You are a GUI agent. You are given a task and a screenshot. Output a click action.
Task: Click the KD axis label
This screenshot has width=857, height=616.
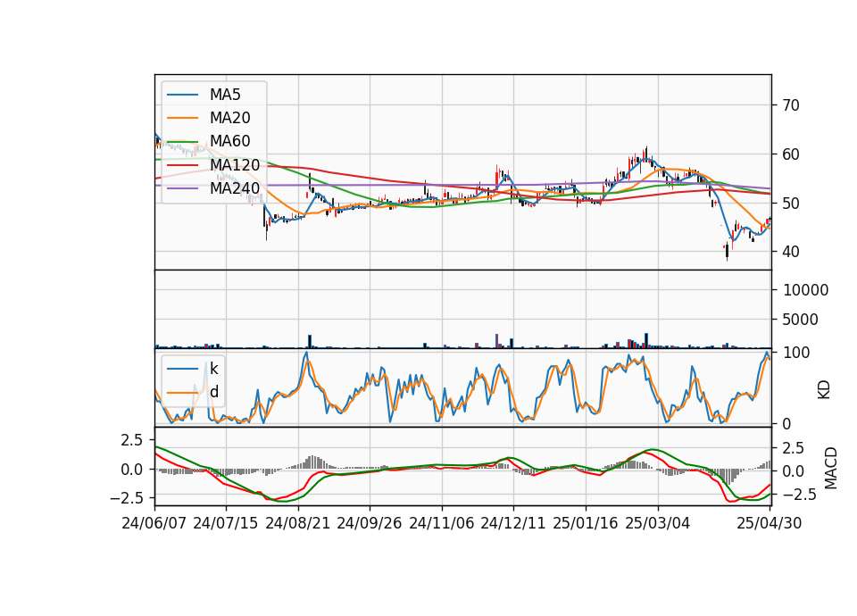[824, 390]
